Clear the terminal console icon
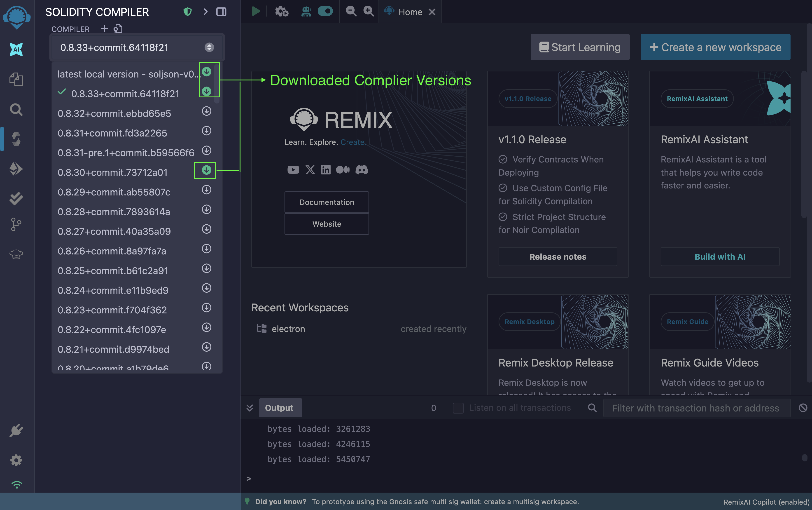 [x=803, y=408]
